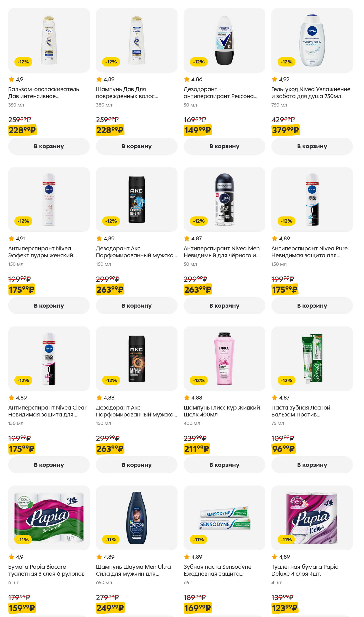This screenshot has width=364, height=617.
Task: Open the Шампунь Шаума Men Ultra Сила link
Action: point(133,570)
